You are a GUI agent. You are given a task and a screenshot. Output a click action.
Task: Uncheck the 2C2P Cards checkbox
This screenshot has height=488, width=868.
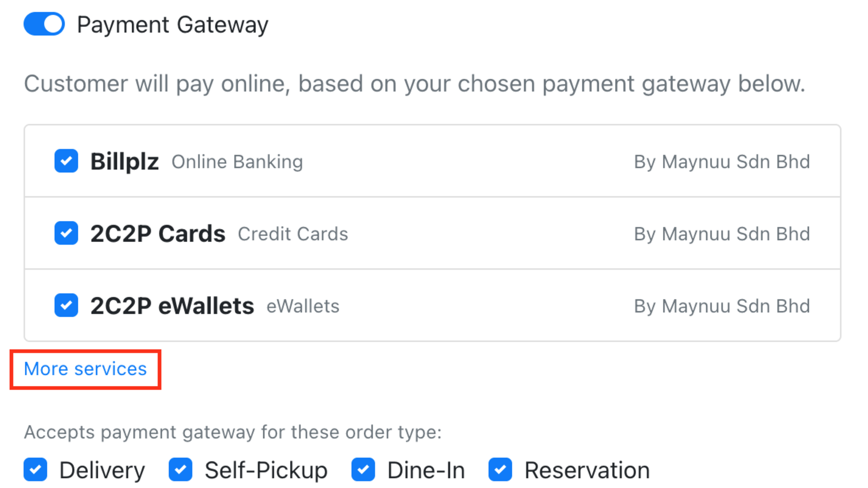point(66,233)
